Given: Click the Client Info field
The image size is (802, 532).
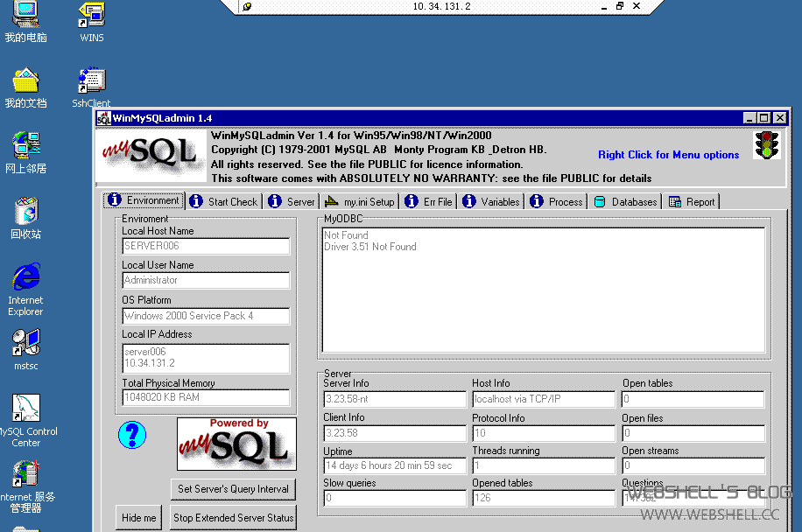Looking at the screenshot, I should point(395,433).
